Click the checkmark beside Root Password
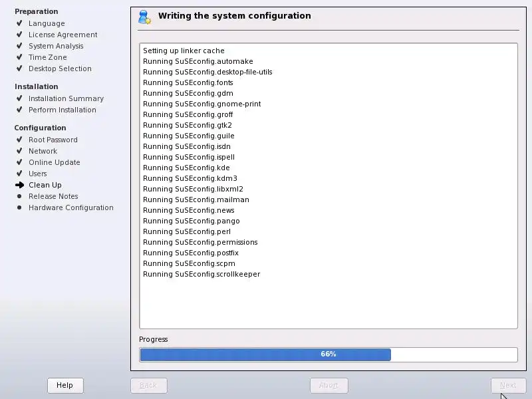Viewport: 532px width, 399px height. [19, 140]
